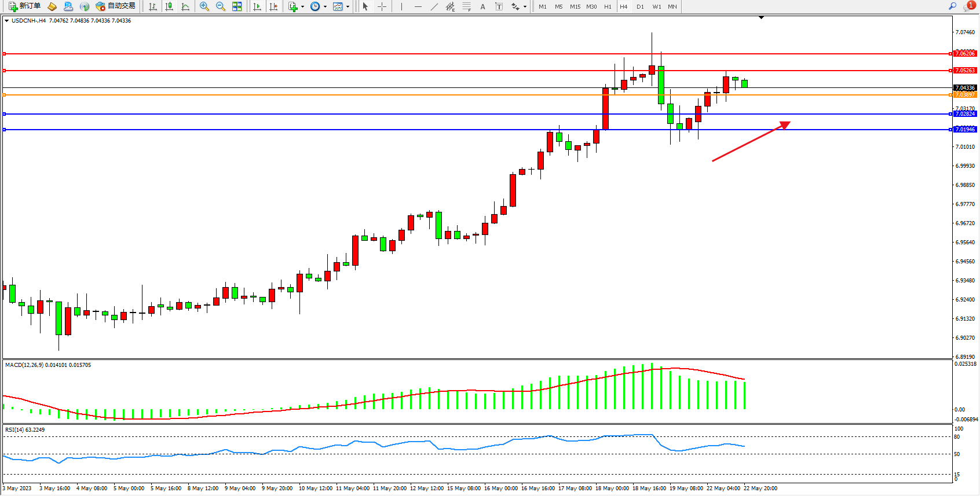Select the Text label tool
This screenshot has height=496, width=980.
pos(499,6)
